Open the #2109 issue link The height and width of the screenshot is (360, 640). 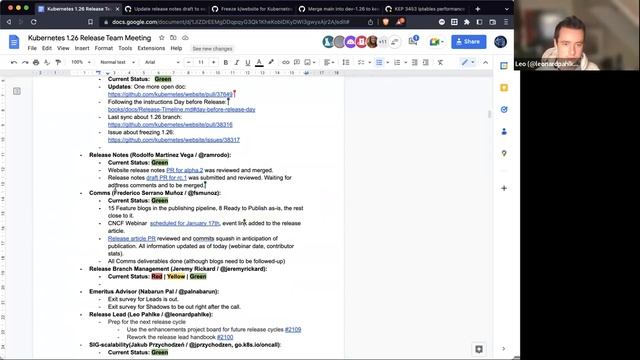pyautogui.click(x=293, y=329)
